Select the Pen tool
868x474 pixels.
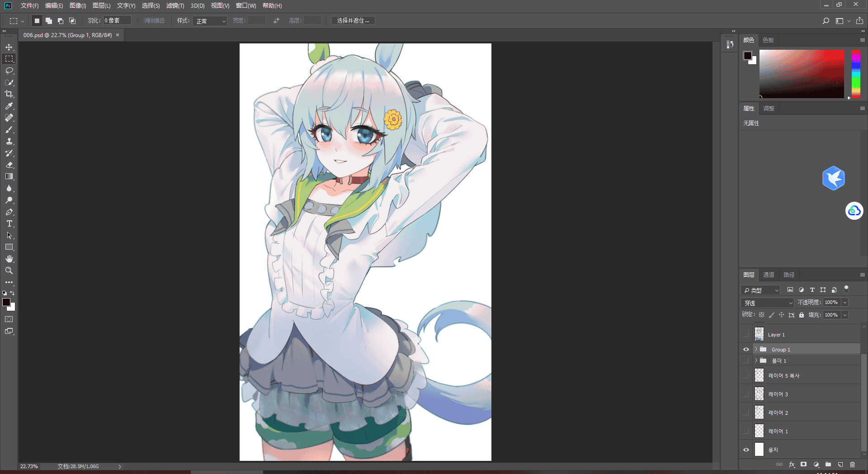pos(9,212)
